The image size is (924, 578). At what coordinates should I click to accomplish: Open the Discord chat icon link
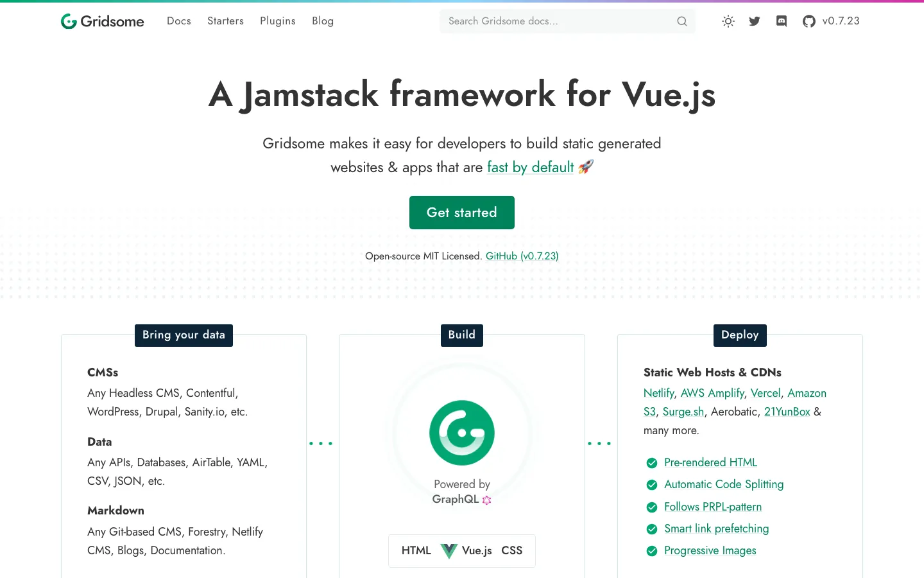(x=782, y=21)
